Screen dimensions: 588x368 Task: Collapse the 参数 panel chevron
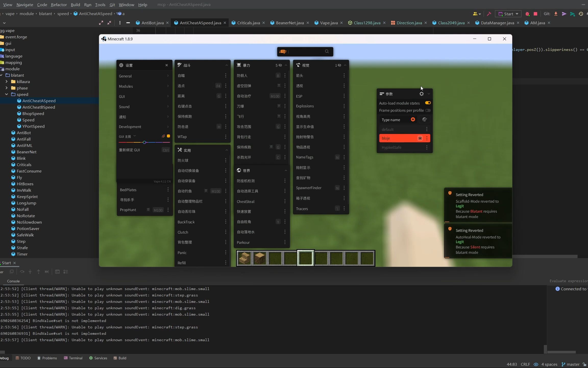[429, 94]
